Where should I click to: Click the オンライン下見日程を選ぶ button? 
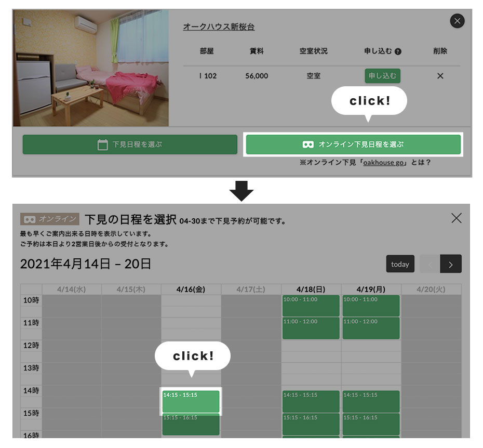coord(353,144)
